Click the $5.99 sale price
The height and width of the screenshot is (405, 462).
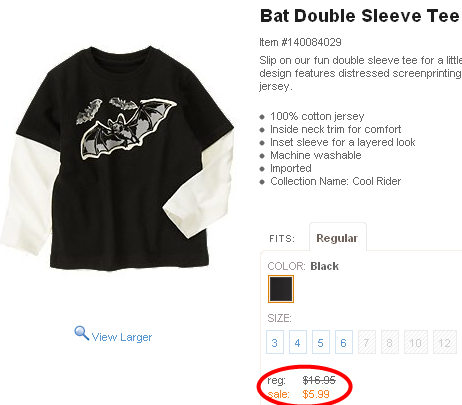pos(316,394)
